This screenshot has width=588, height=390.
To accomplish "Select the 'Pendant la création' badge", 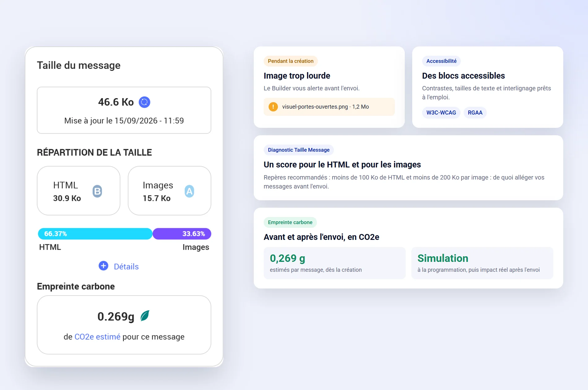I will point(291,61).
